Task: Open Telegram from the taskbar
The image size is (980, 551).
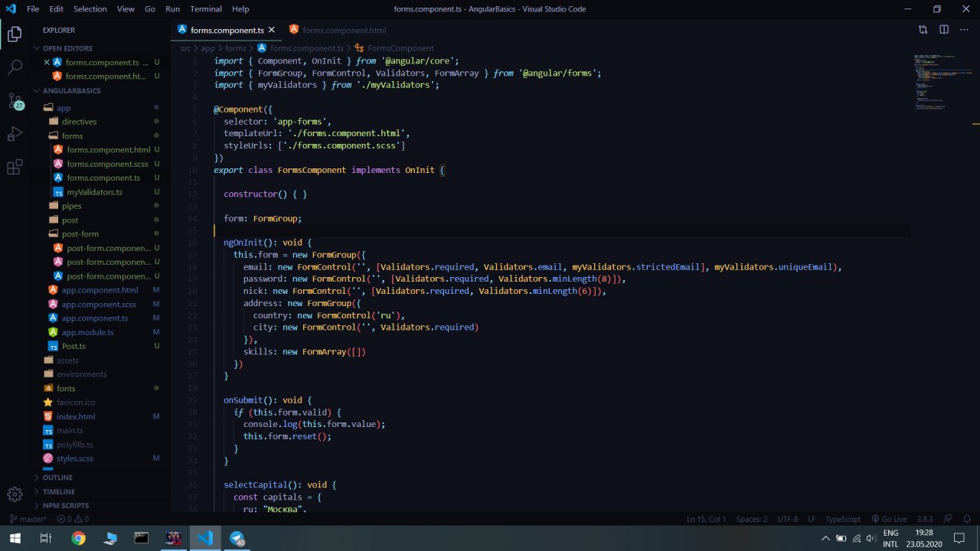Action: coord(237,538)
